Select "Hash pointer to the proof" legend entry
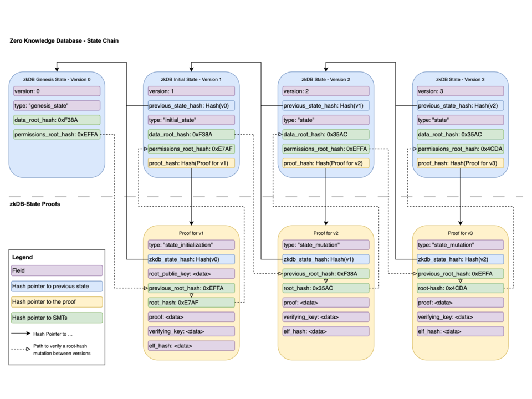 click(57, 302)
